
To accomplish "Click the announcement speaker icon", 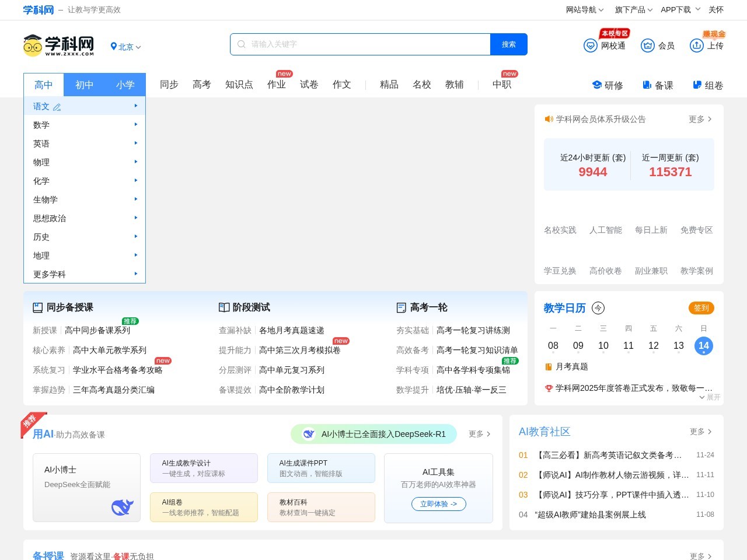I will pyautogui.click(x=549, y=119).
